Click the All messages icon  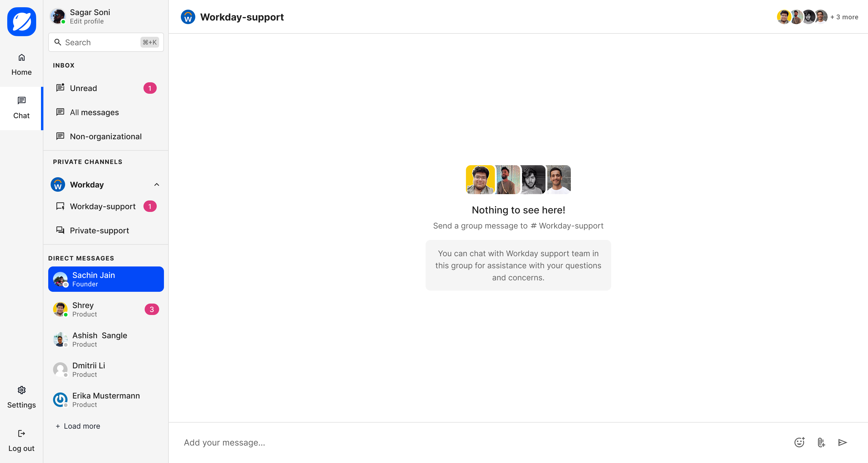pos(60,112)
